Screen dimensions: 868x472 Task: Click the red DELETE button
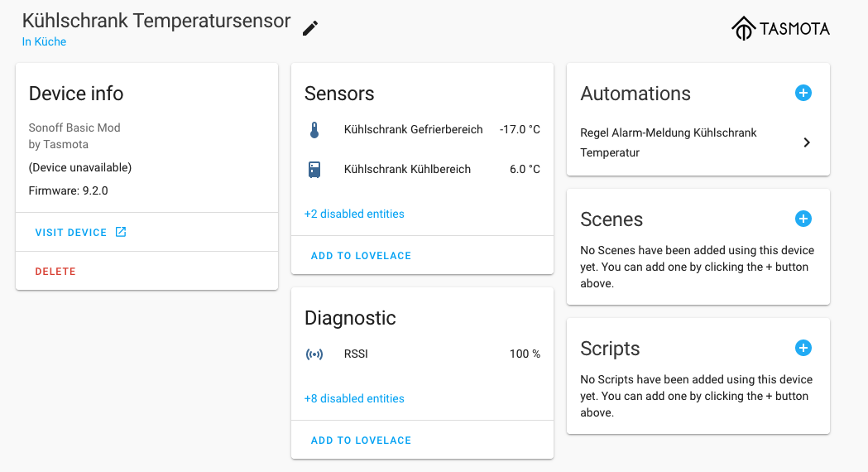pos(55,272)
